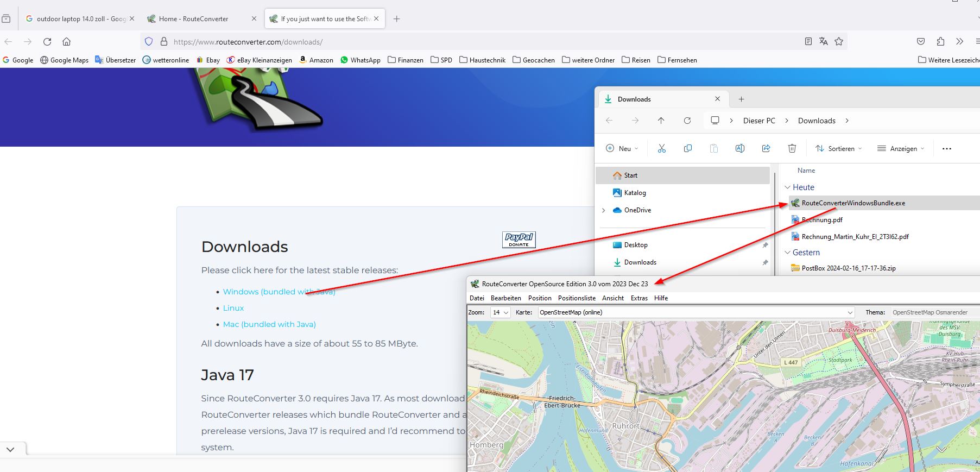Open the Datei menu in RouteConverter
The height and width of the screenshot is (472, 980).
pyautogui.click(x=477, y=298)
